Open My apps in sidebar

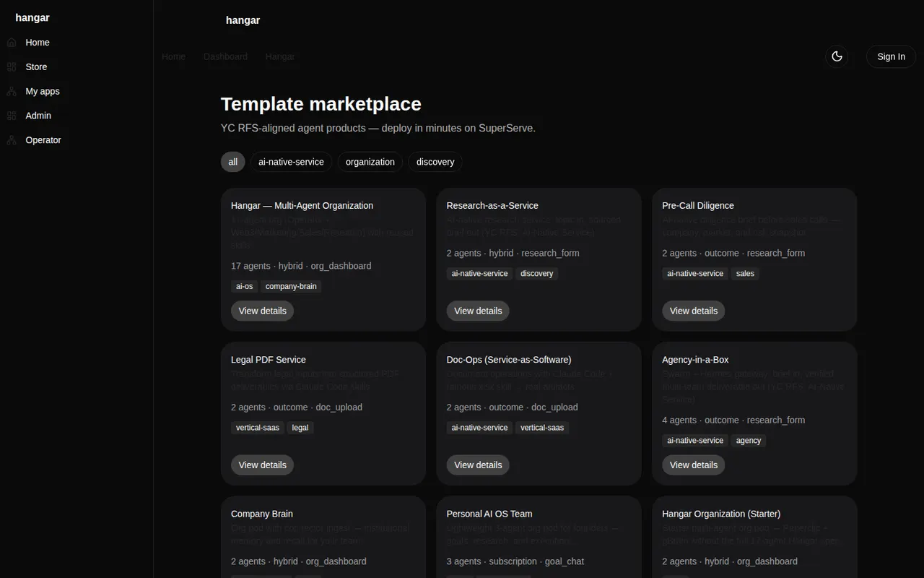(x=43, y=92)
